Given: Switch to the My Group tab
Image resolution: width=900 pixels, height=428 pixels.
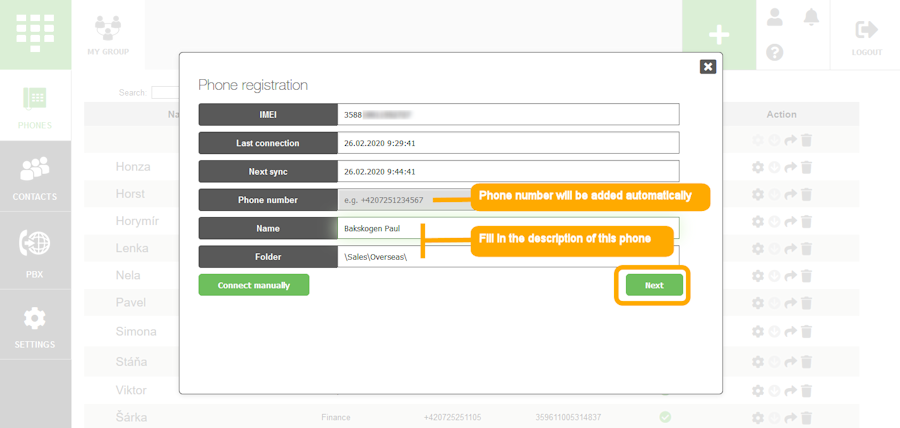Looking at the screenshot, I should click(108, 34).
